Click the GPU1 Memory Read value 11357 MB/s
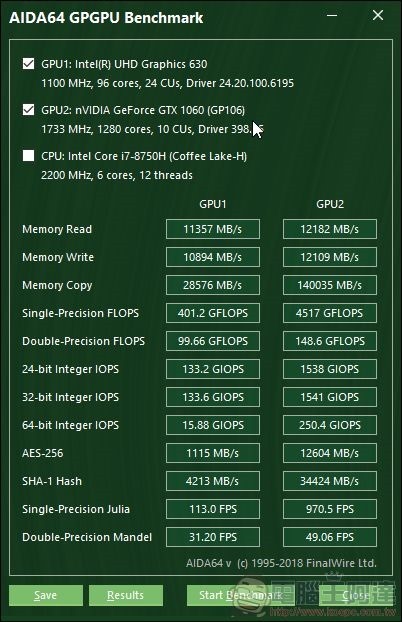402x622 pixels. coord(213,229)
